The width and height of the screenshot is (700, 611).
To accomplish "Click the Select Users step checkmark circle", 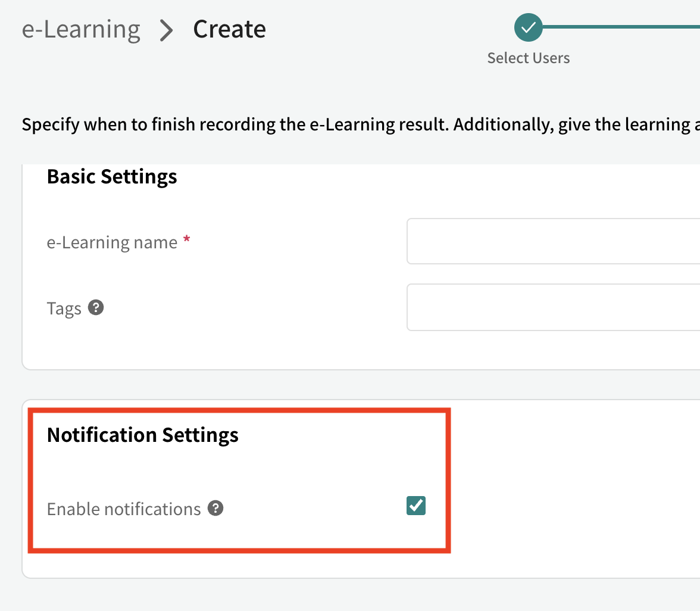I will tap(528, 27).
